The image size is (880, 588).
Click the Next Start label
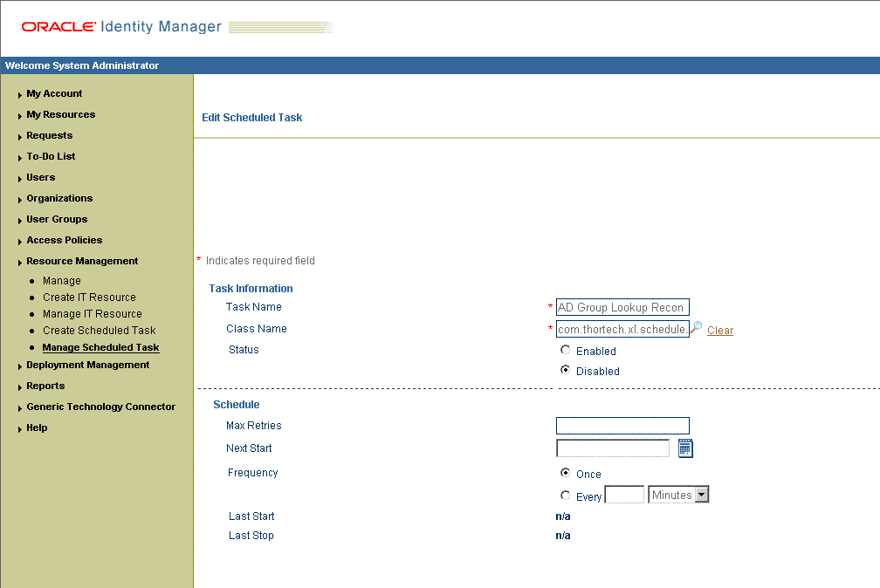tap(249, 448)
